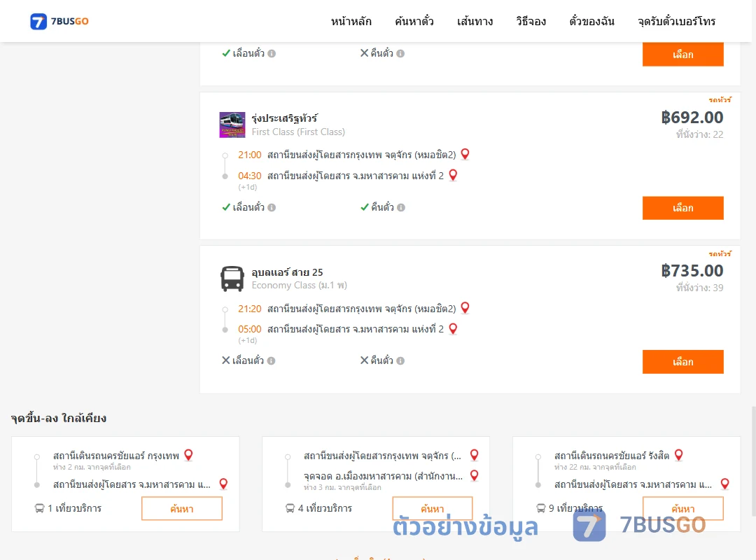Screen dimensions: 756x560
Task: Show คืนตั๋ว info for อุบลแอร์ สาย 25
Action: click(400, 360)
